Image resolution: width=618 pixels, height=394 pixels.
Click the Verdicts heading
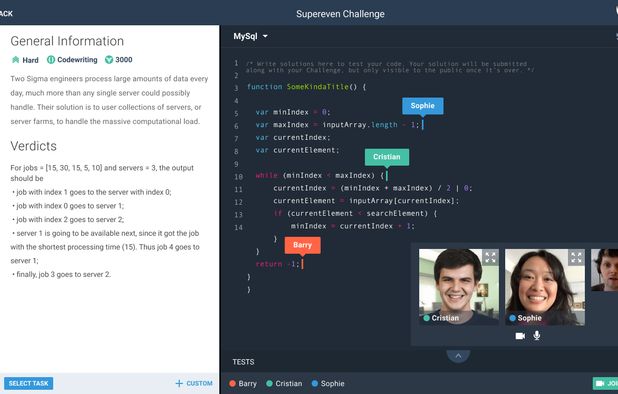click(34, 146)
